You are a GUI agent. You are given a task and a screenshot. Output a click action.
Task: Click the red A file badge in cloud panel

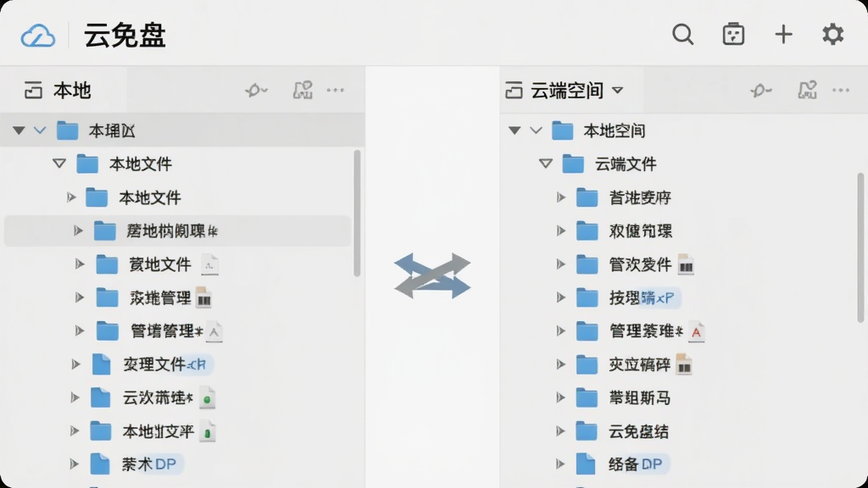click(x=697, y=331)
